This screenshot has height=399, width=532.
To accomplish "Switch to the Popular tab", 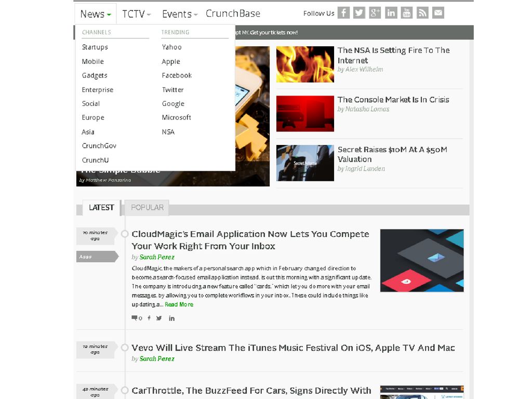I will point(147,207).
